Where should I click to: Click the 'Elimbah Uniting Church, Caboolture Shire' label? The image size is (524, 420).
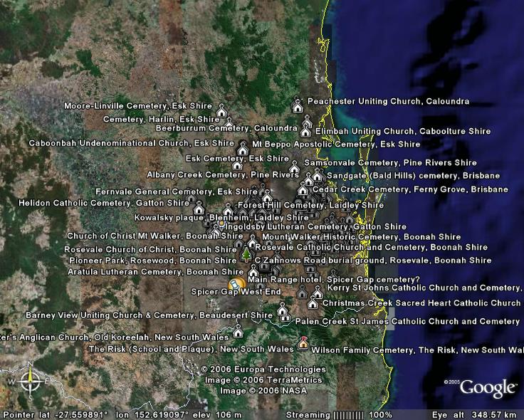pos(403,131)
